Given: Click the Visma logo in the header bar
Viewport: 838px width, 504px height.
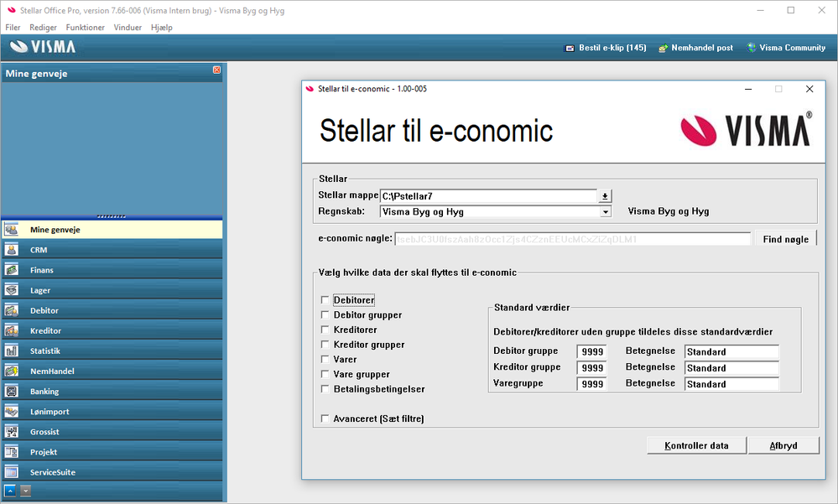Looking at the screenshot, I should [x=43, y=47].
